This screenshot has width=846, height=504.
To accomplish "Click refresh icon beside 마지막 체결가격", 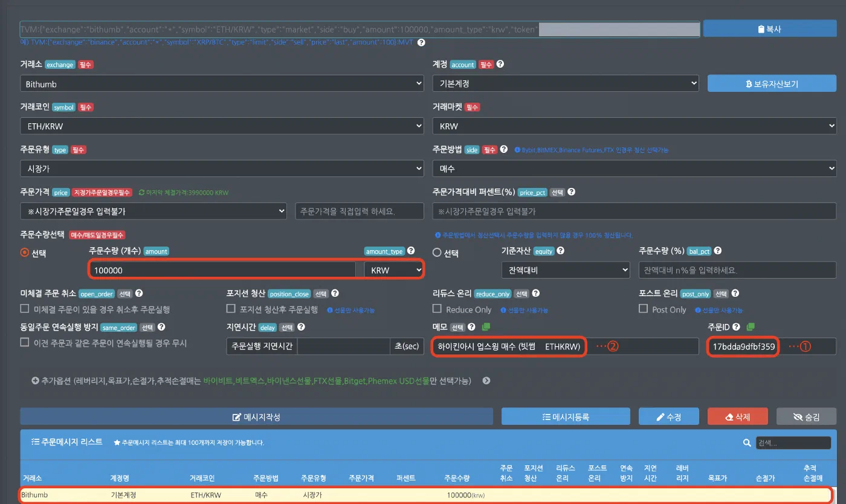I will click(141, 192).
